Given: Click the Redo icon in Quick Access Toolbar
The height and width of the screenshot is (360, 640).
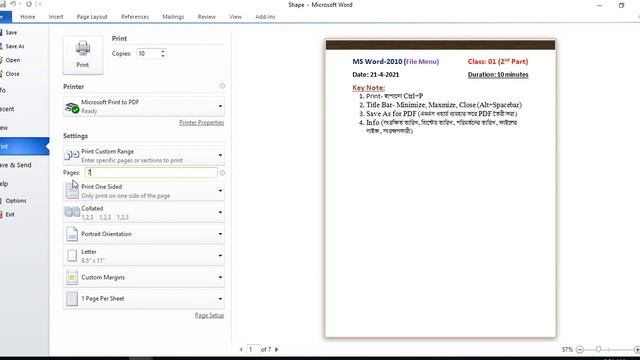Looking at the screenshot, I should 29,4.
